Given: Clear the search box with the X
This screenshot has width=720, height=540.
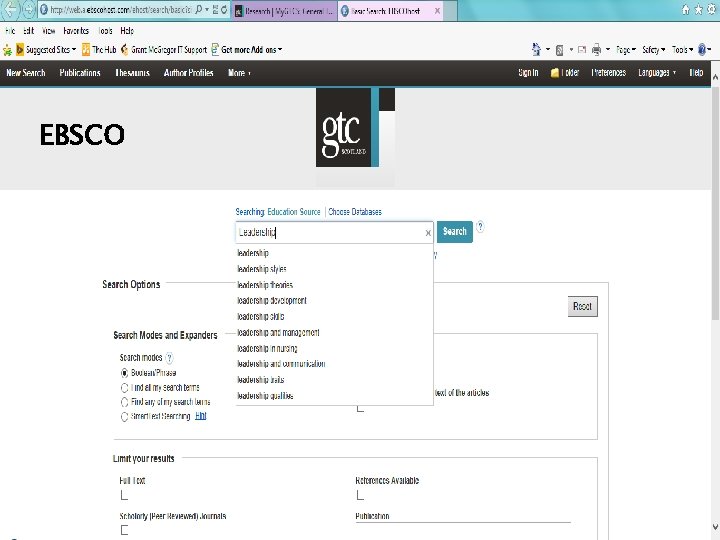Looking at the screenshot, I should 428,233.
